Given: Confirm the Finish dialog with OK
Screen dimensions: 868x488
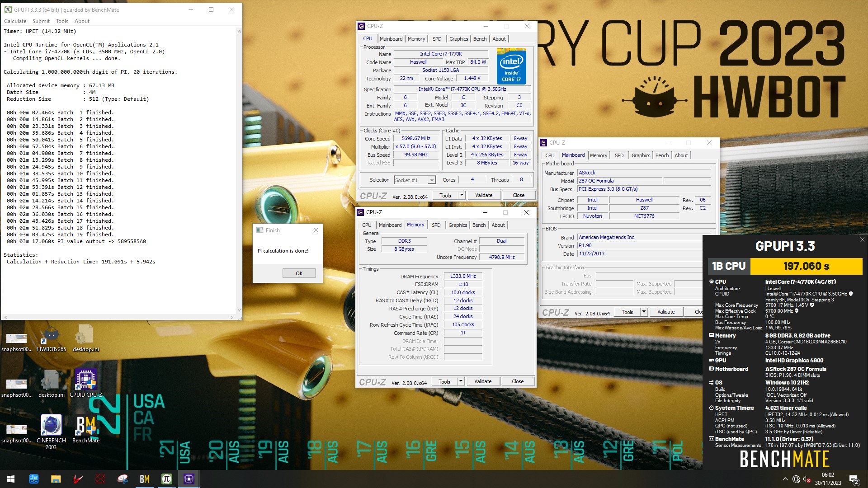Looking at the screenshot, I should click(299, 273).
